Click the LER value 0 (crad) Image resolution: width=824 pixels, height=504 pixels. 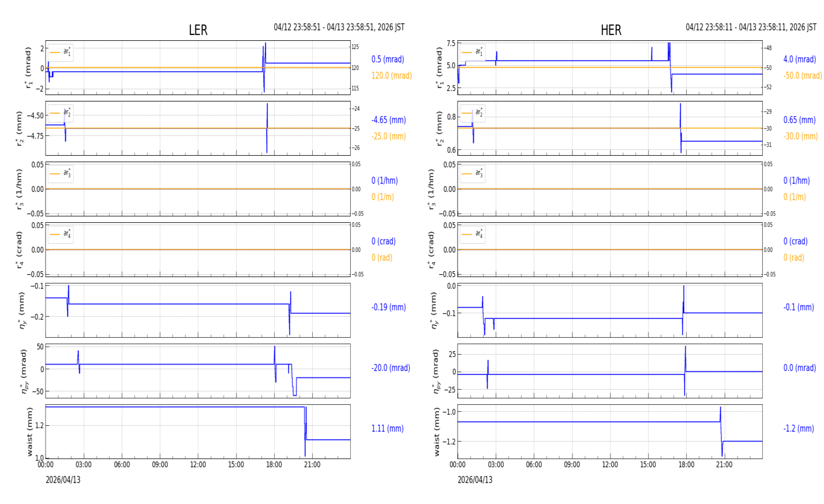[383, 242]
